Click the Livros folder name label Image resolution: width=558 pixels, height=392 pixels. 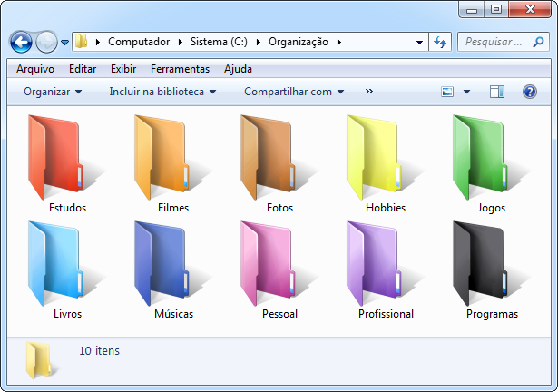tap(68, 314)
